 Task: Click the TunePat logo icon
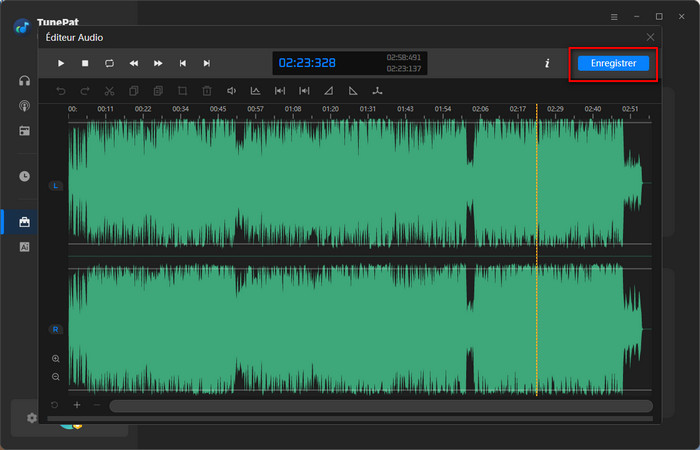point(21,28)
